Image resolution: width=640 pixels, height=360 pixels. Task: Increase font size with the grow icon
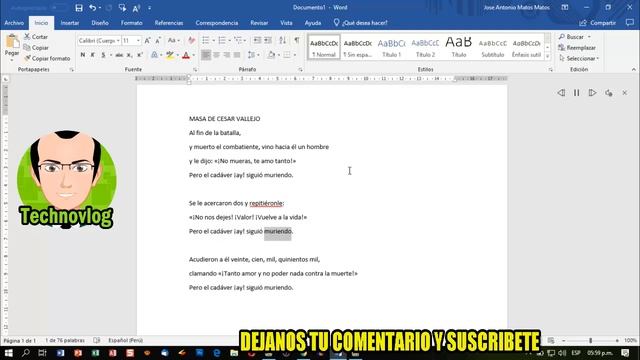147,40
